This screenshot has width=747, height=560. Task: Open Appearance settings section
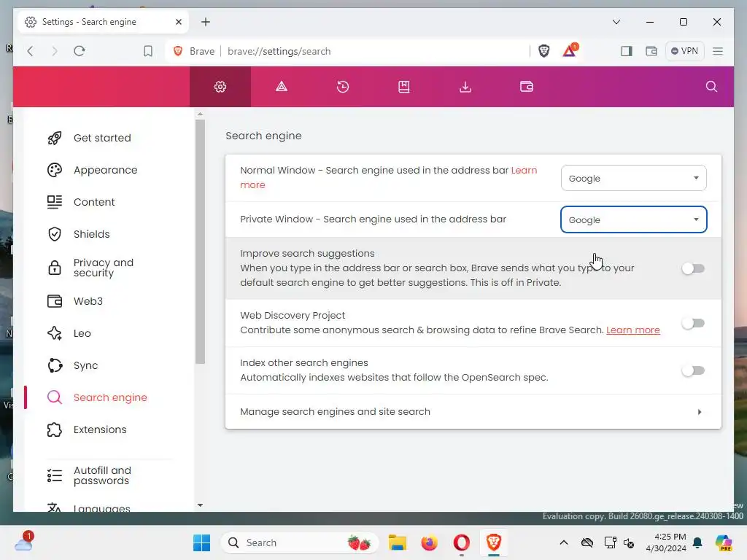(x=105, y=170)
